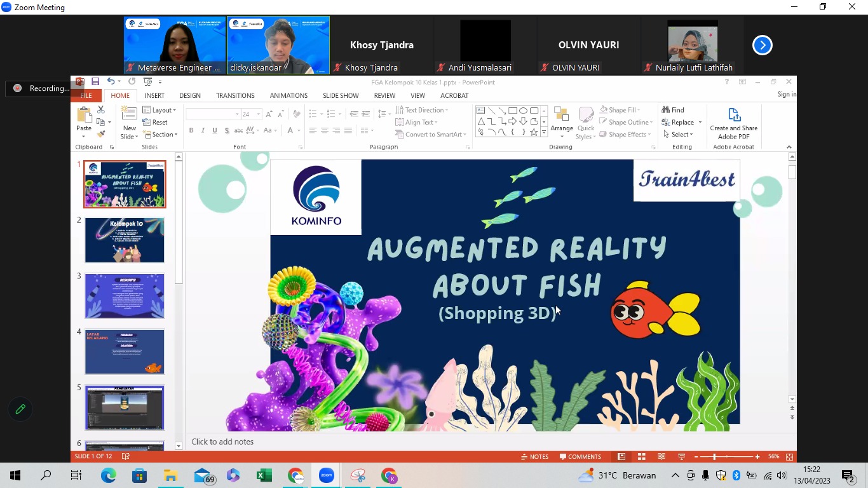The image size is (868, 488).
Task: Open Find in the Editing group
Action: click(x=675, y=109)
